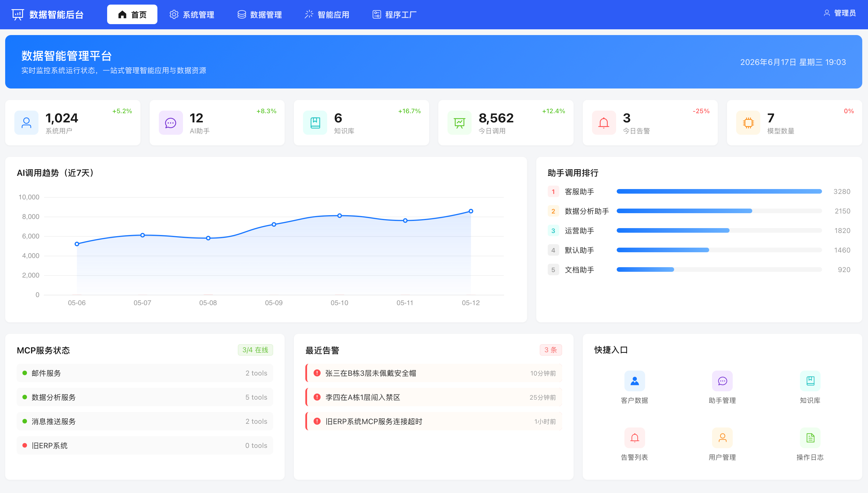Click the 05-08 axis date label
The image size is (868, 493).
pyautogui.click(x=208, y=303)
